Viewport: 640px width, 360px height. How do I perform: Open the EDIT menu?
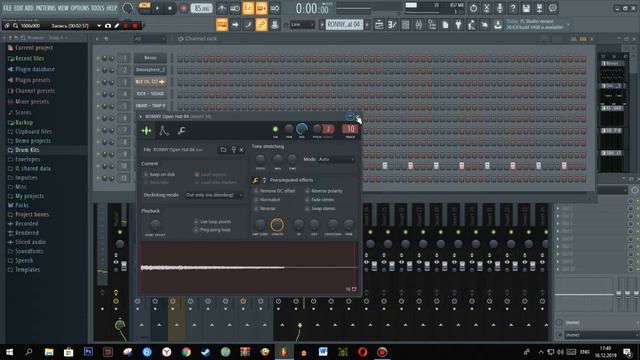[x=18, y=8]
